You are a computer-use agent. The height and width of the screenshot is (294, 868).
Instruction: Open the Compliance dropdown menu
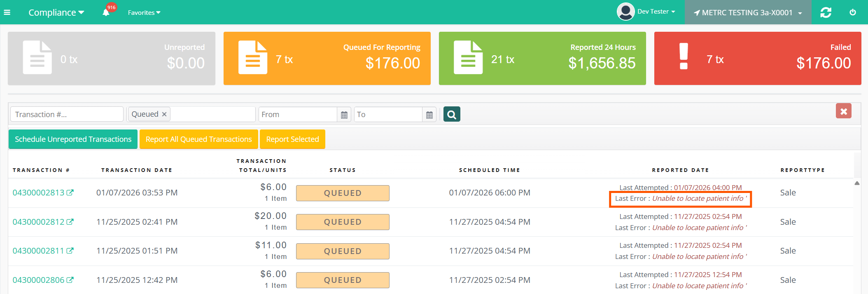pyautogui.click(x=56, y=12)
